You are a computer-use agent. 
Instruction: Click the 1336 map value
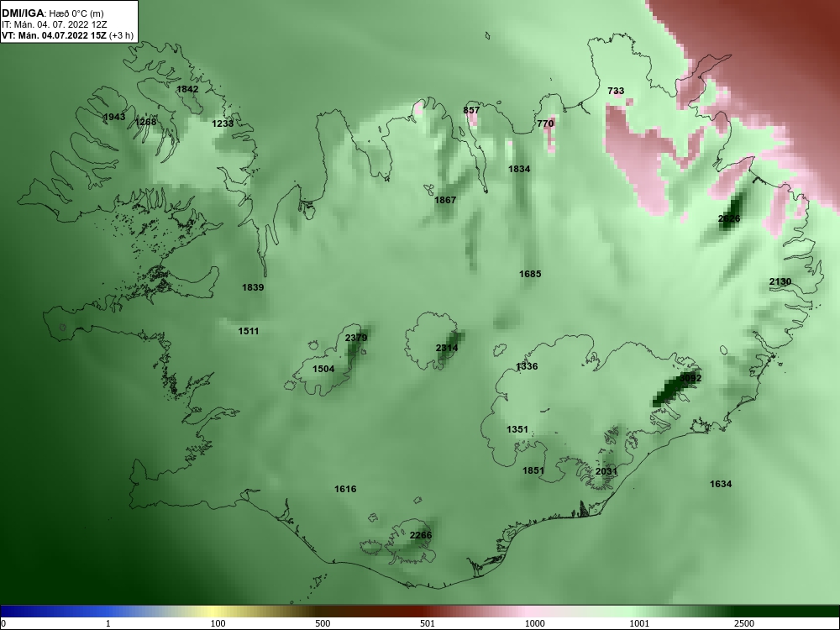[x=527, y=367]
